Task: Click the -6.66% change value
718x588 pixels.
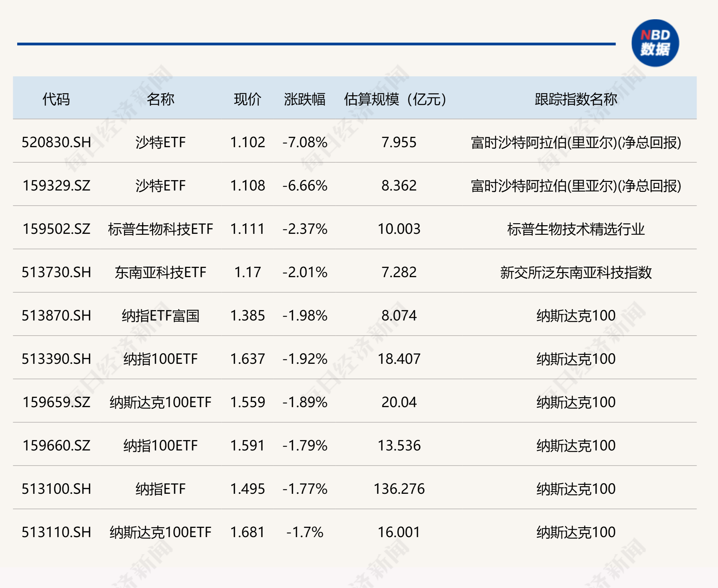Action: coord(305,186)
